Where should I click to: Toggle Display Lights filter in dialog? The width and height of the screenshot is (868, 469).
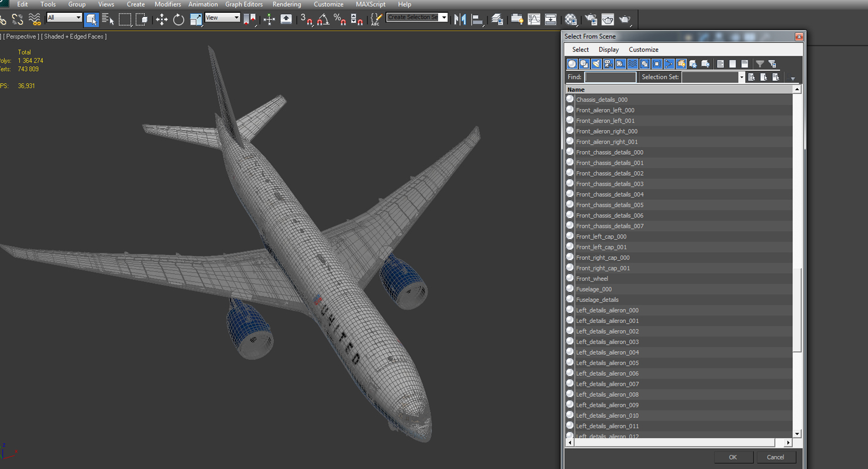[596, 64]
